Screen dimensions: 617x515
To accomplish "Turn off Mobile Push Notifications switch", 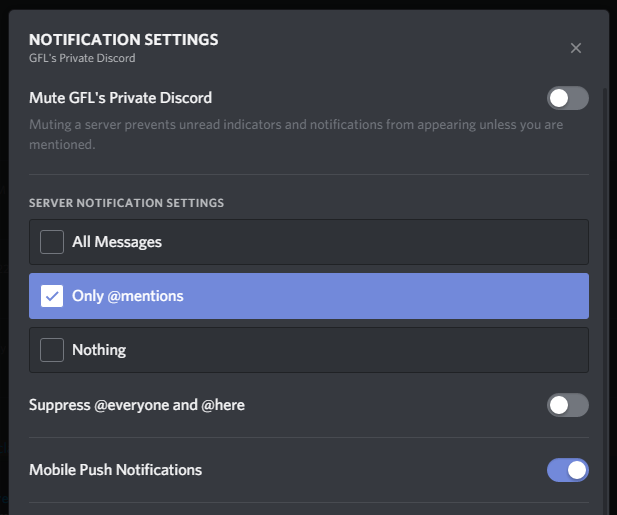I will click(x=567, y=470).
